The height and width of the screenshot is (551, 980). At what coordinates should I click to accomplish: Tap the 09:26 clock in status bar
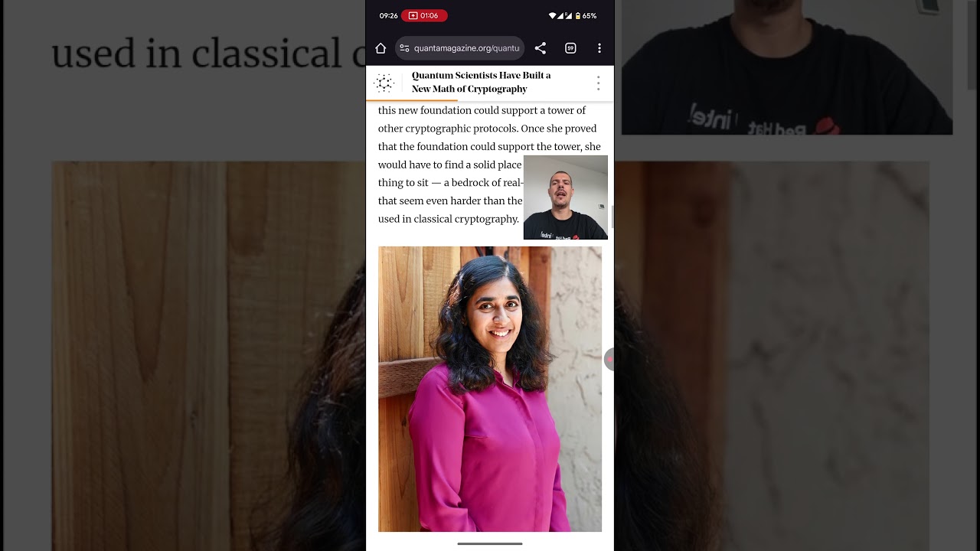(x=388, y=15)
